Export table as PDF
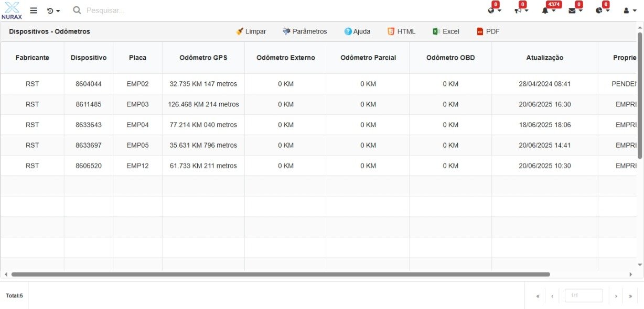Screen dimensions: 644x309 [x=488, y=31]
